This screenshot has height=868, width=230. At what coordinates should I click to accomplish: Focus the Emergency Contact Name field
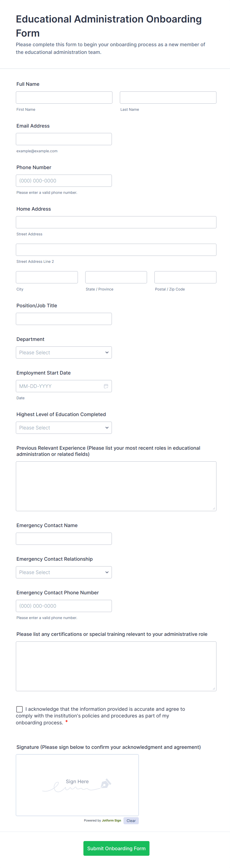coord(64,538)
